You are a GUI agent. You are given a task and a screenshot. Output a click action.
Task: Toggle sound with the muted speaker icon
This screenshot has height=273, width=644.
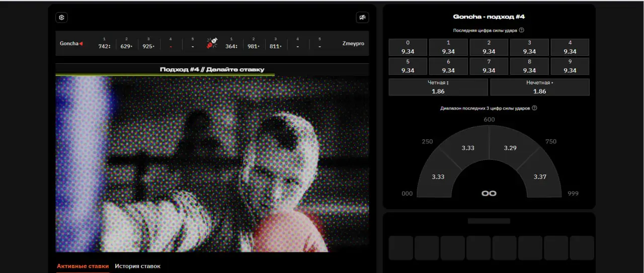362,18
